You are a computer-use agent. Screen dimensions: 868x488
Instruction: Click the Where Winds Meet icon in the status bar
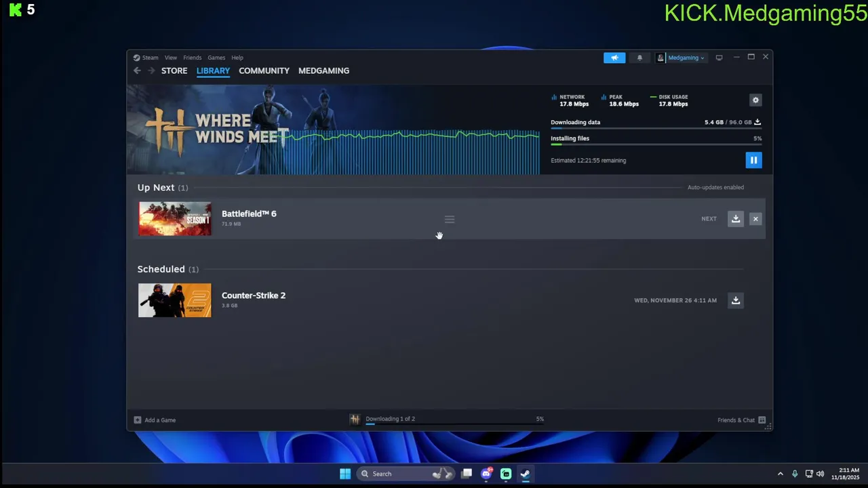[355, 420]
